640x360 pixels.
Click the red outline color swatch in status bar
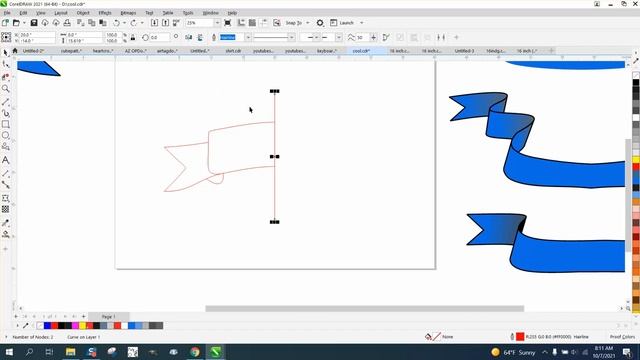click(520, 337)
